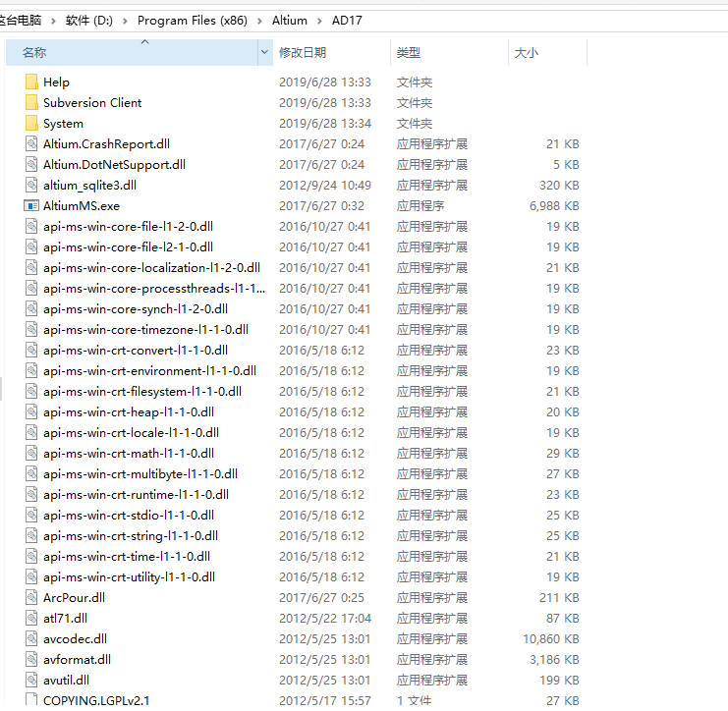The width and height of the screenshot is (728, 711).
Task: Select the api-ms-win-crt-locale-l1-1-0.dll file name
Action: (131, 432)
